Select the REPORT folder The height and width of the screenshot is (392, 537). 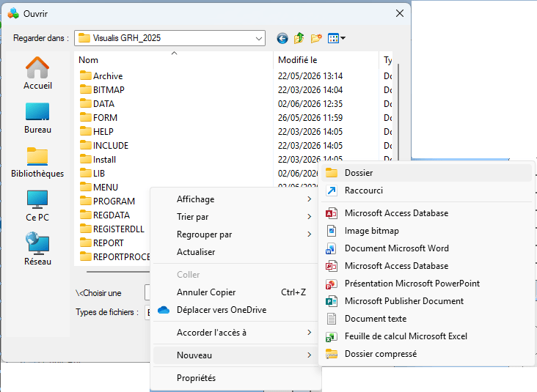[x=102, y=243]
